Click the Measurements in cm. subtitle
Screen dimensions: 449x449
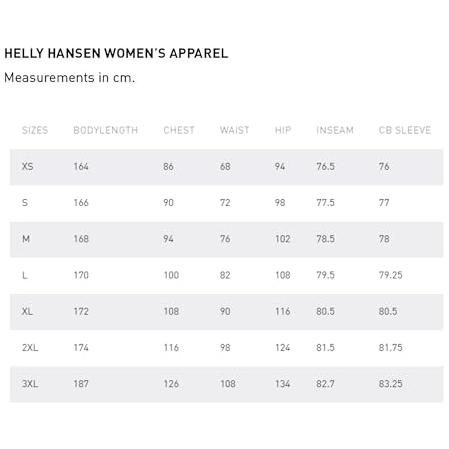click(69, 78)
